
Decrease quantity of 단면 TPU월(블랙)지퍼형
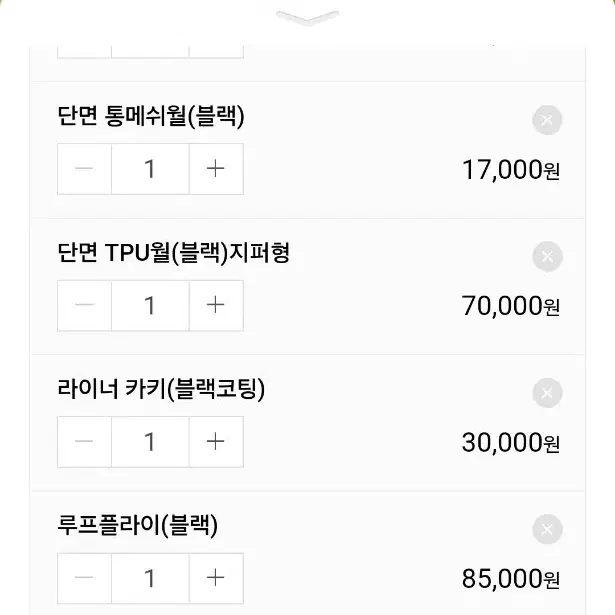[84, 306]
